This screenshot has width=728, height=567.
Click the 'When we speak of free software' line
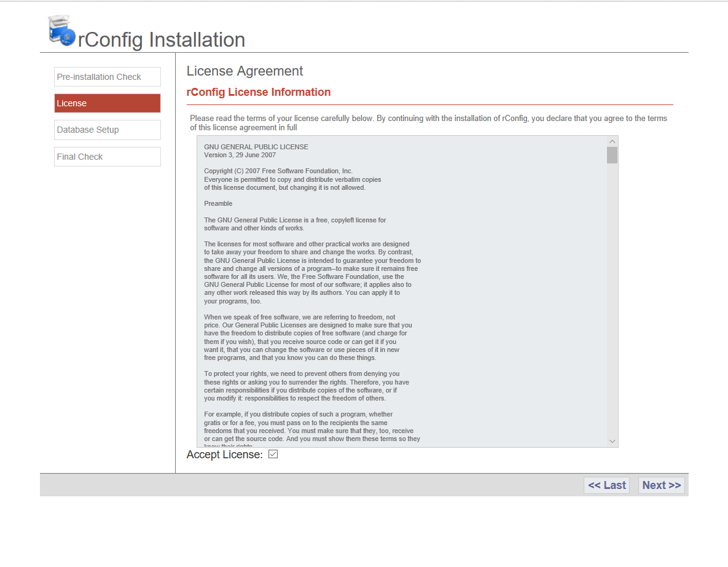300,317
